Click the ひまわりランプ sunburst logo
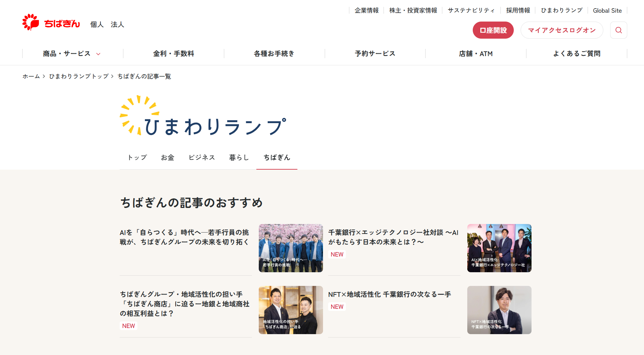This screenshot has height=355, width=644. point(203,116)
